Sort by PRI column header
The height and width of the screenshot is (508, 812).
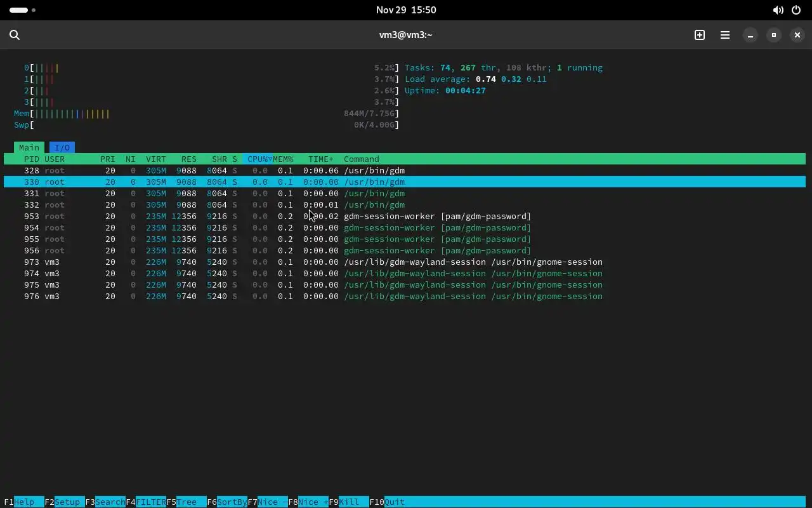108,159
